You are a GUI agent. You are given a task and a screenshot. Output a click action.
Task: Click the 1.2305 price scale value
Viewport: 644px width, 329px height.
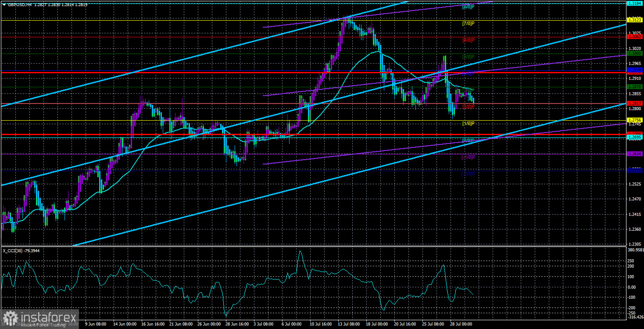coord(635,244)
